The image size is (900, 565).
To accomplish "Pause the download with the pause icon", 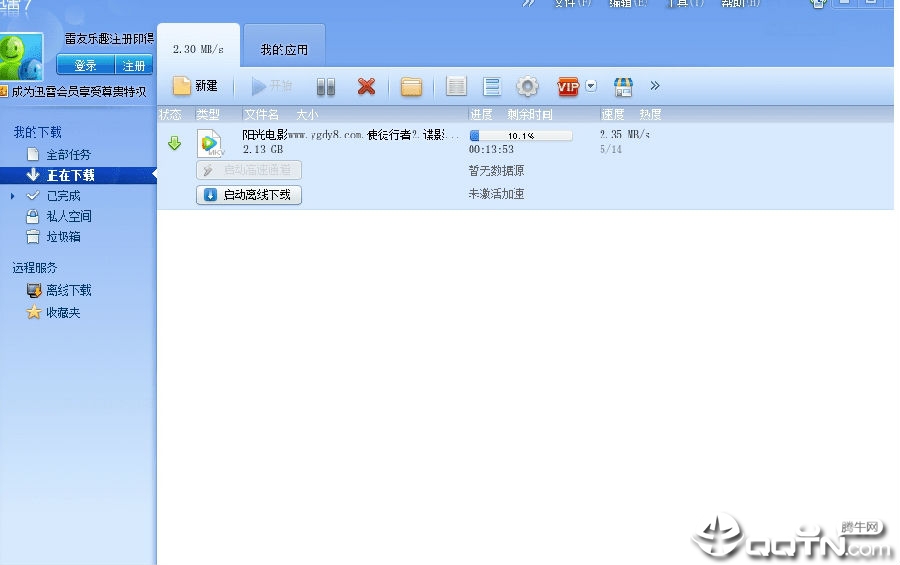I will pos(325,87).
